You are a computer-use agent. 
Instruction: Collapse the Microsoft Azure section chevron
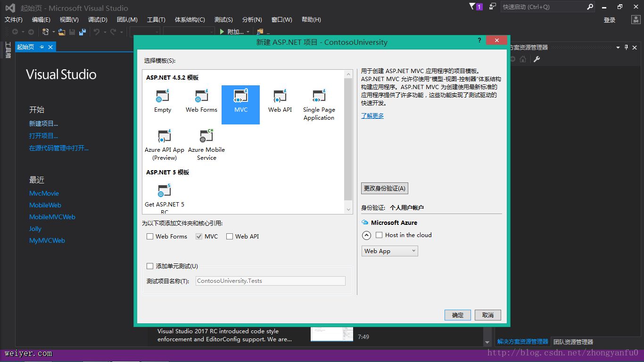tap(366, 235)
